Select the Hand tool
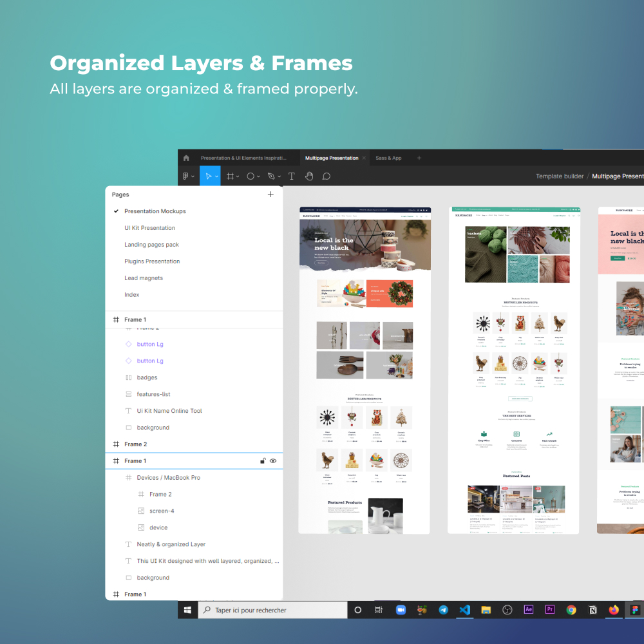Screen dimensions: 644x644 click(309, 176)
